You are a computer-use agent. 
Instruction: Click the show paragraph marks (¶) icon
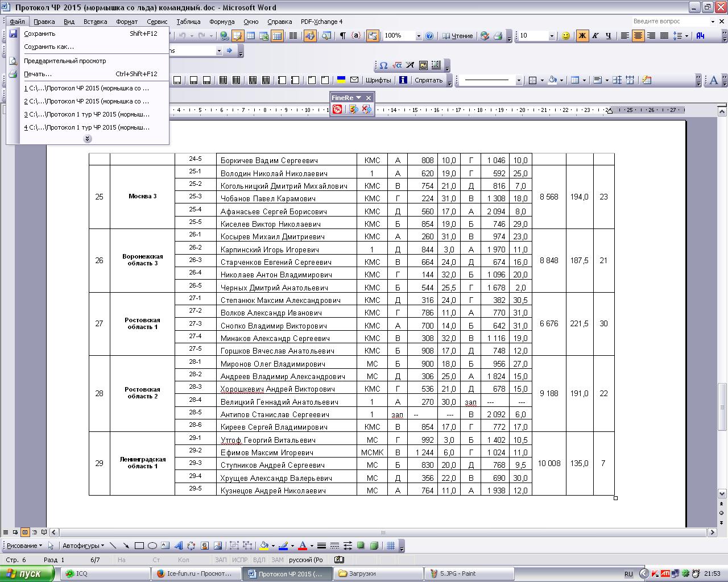(x=342, y=36)
